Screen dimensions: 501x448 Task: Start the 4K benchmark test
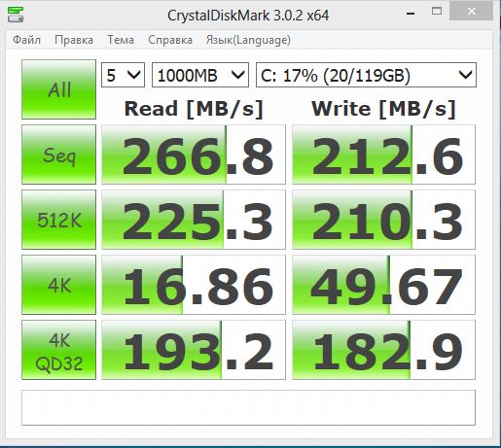(59, 285)
